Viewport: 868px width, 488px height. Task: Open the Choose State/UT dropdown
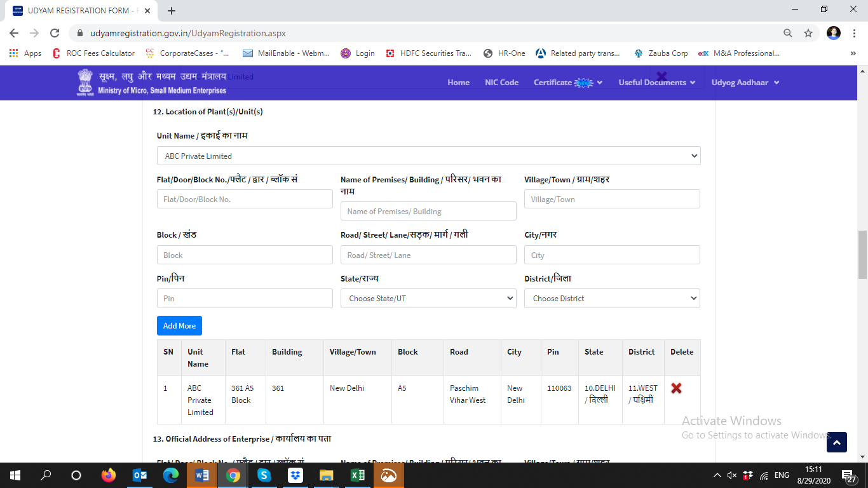(x=428, y=299)
